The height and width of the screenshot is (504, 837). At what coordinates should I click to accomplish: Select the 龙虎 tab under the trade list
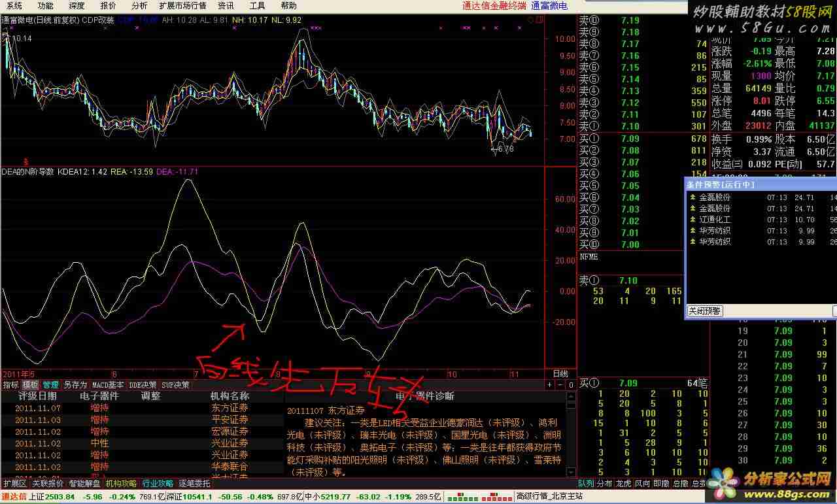(624, 484)
